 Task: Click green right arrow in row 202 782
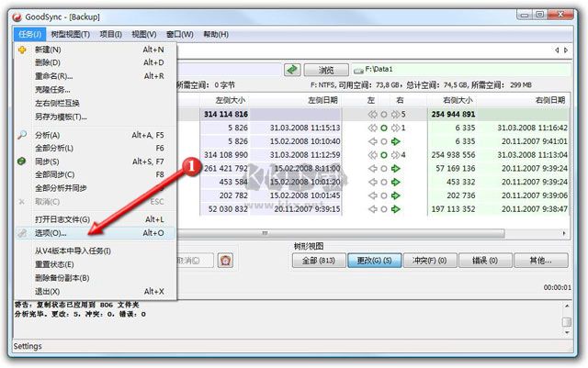point(395,195)
